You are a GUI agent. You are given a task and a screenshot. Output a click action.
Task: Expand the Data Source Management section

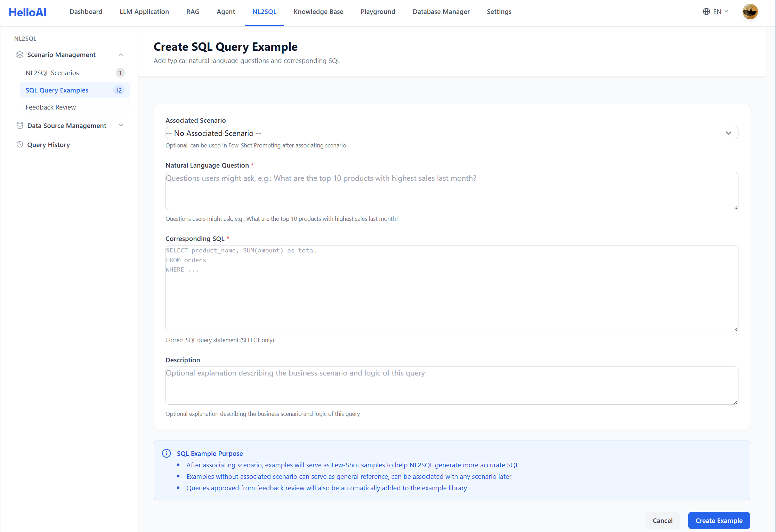coord(121,126)
